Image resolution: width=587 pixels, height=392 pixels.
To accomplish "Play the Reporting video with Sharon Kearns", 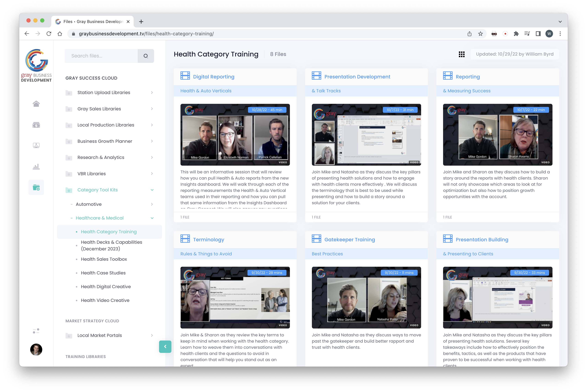I will tap(498, 135).
